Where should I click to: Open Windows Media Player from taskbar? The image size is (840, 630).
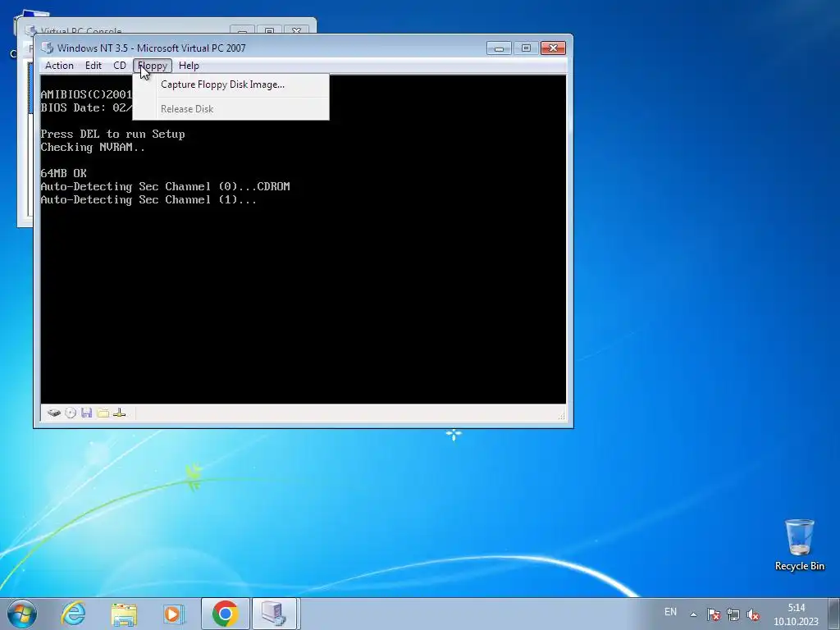coord(173,614)
